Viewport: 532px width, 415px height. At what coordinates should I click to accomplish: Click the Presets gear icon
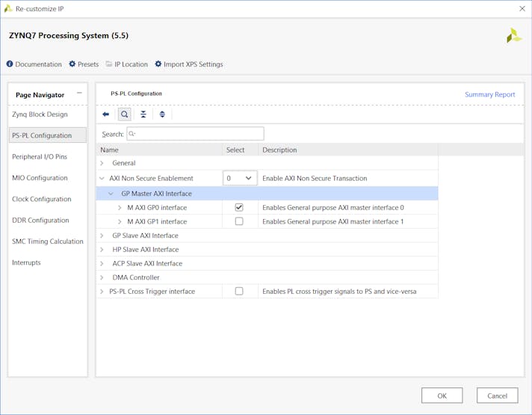pos(72,64)
